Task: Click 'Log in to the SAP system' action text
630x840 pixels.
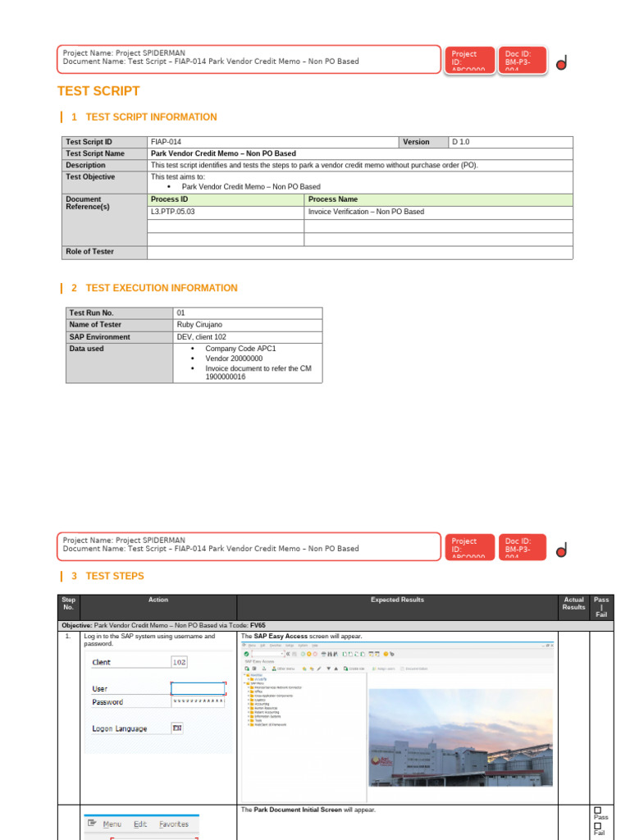Action: (149, 640)
